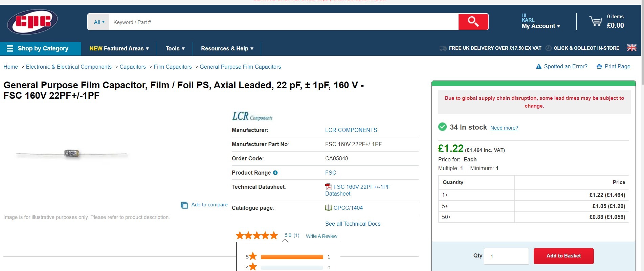Viewport: 644px width, 271px height.
Task: Open General Purpose Film Capacitors breadcrumb
Action: 240,67
